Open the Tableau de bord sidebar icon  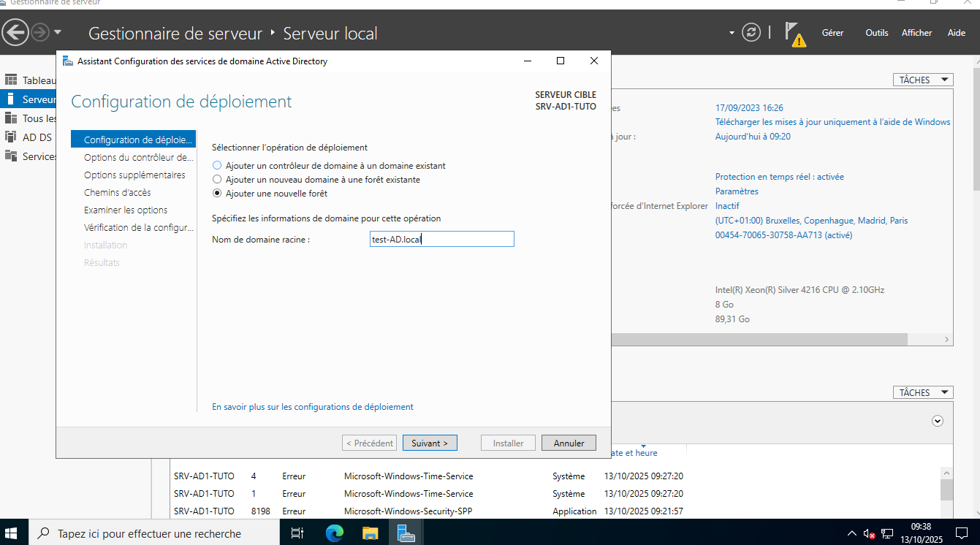click(11, 80)
